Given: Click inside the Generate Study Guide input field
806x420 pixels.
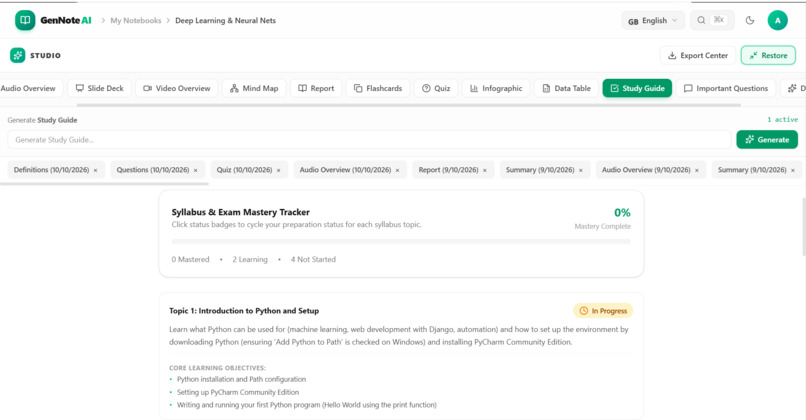Looking at the screenshot, I should point(369,140).
